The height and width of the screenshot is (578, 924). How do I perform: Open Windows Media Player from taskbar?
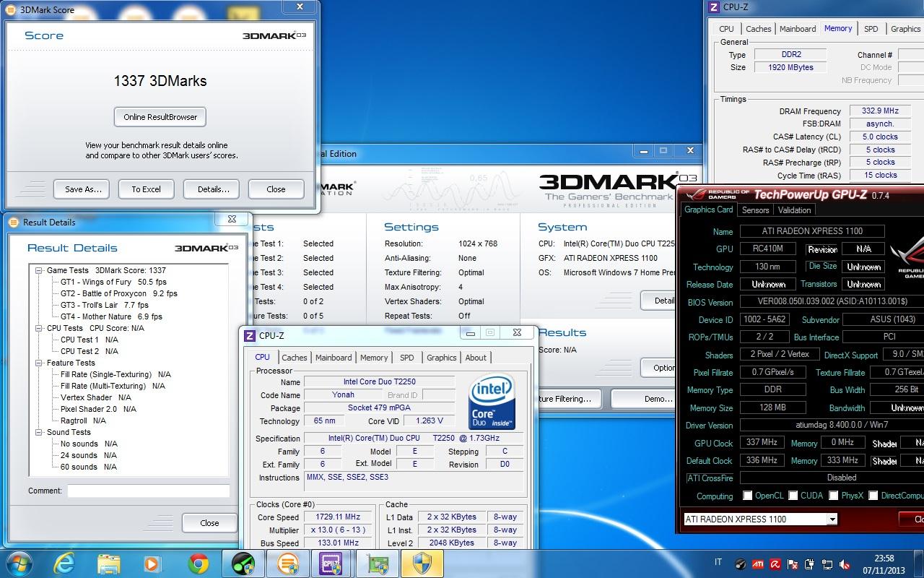tap(152, 563)
